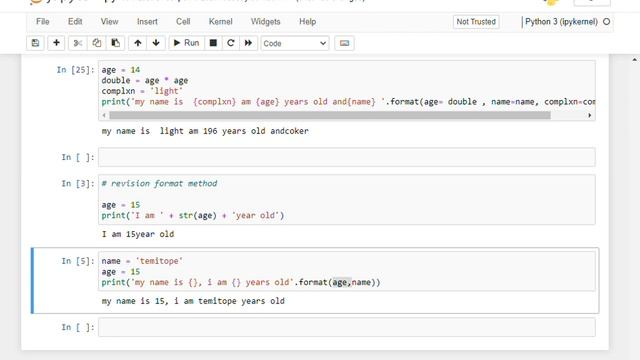Click the In [3] revision format cell
This screenshot has height=360, width=640.
tap(347, 200)
